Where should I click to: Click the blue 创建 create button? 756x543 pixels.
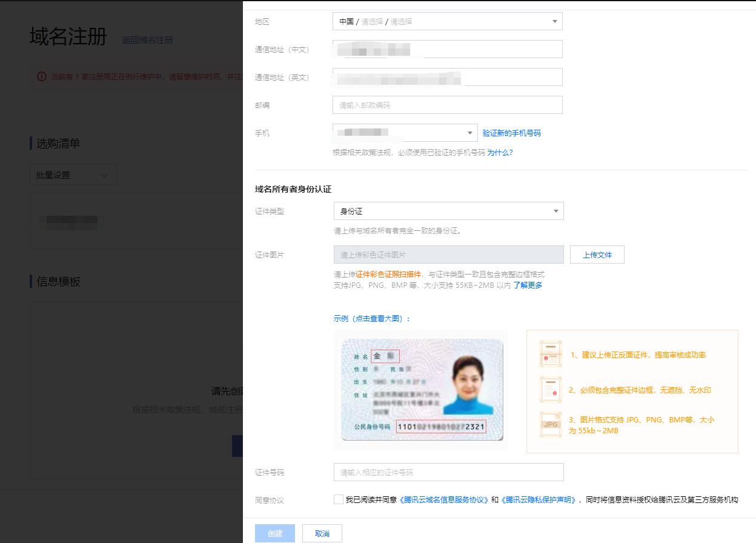275,533
